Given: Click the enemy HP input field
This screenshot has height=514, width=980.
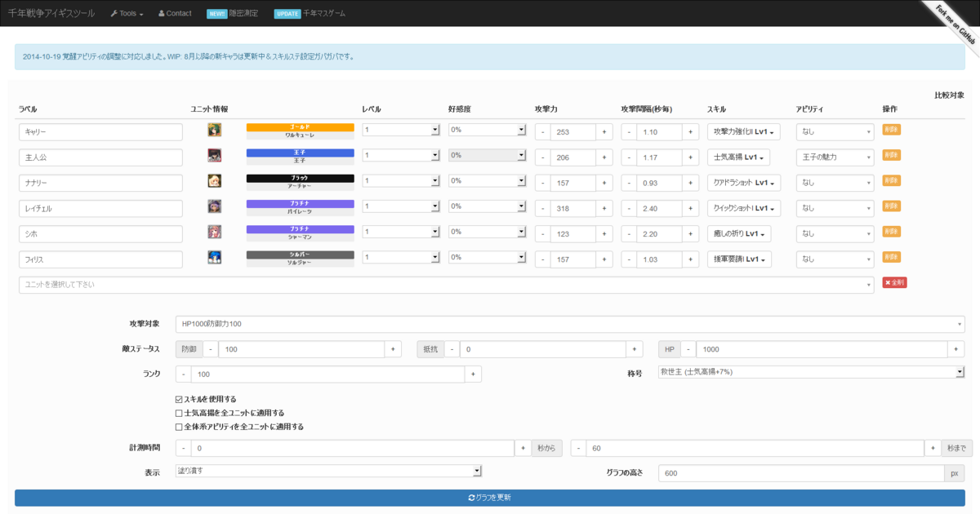Looking at the screenshot, I should (822, 349).
